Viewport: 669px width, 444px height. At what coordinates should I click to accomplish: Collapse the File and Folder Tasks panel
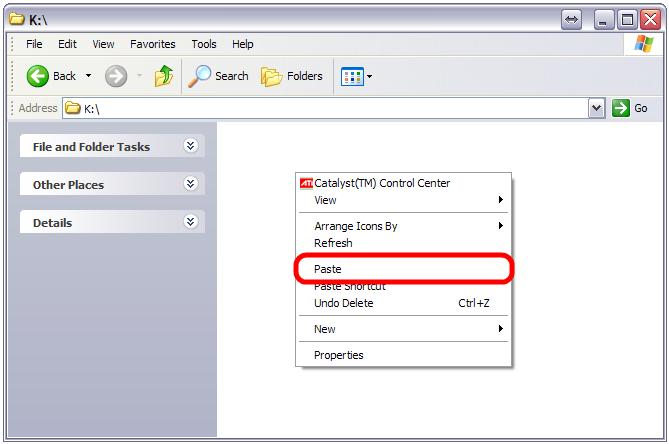[x=191, y=146]
